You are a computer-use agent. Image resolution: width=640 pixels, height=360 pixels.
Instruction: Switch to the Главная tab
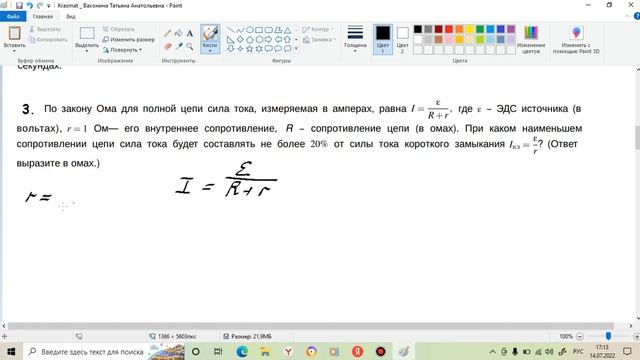[43, 16]
